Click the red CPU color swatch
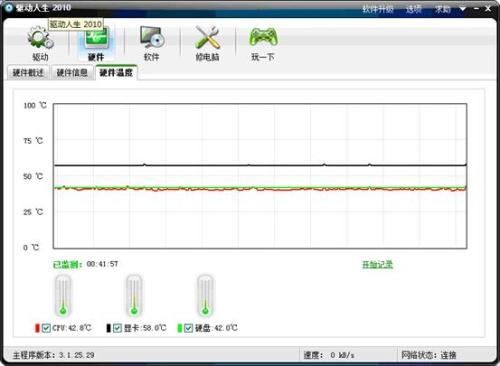 click(37, 328)
